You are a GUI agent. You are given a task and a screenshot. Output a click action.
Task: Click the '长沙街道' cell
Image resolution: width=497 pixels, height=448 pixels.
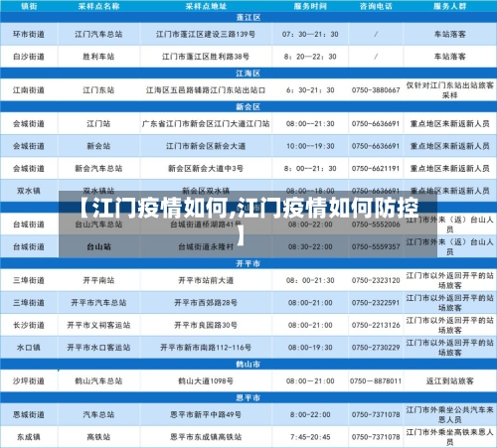29,325
